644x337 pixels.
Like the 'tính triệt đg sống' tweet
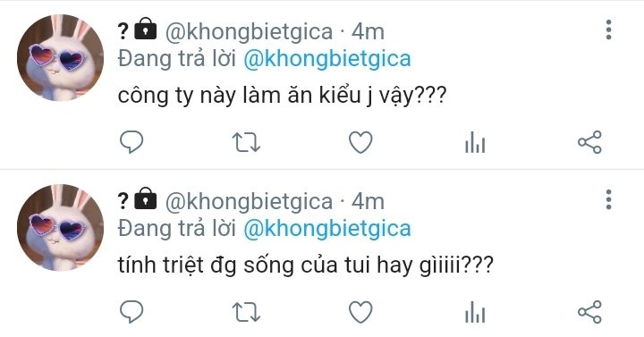(360, 312)
